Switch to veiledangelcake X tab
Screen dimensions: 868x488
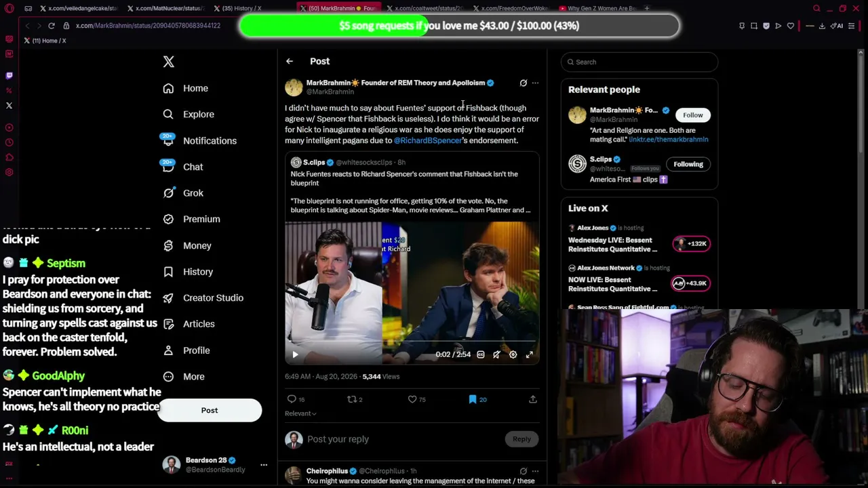[x=79, y=8]
